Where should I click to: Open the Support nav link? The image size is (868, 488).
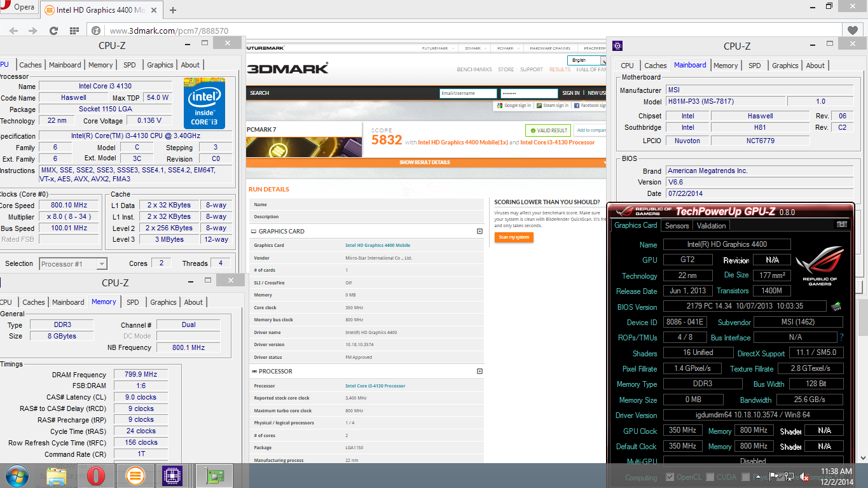click(x=532, y=69)
